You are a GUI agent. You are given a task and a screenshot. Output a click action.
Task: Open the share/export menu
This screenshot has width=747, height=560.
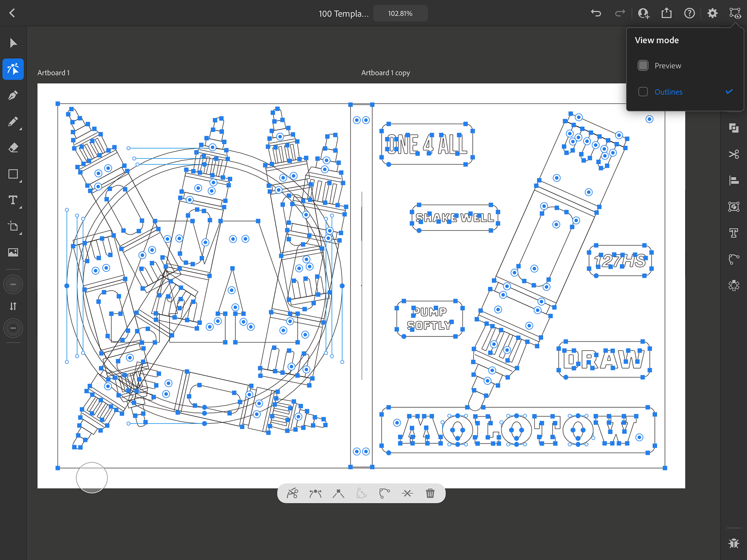666,13
